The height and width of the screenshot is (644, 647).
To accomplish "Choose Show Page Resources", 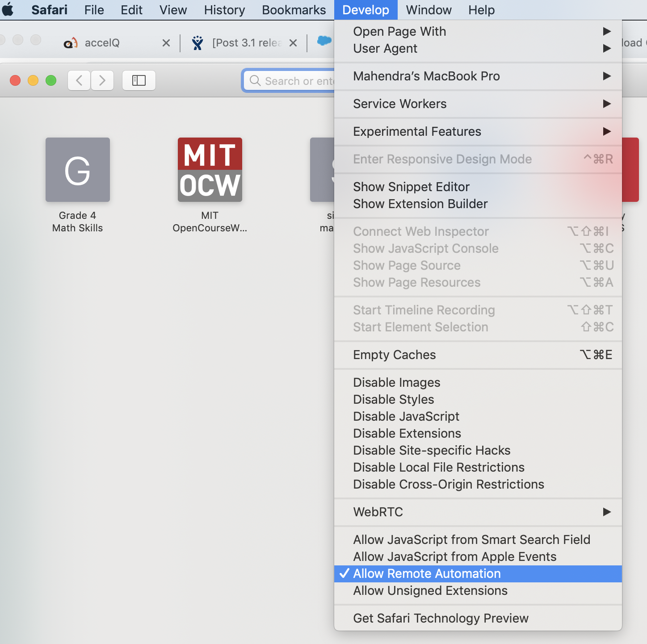I will tap(478, 282).
